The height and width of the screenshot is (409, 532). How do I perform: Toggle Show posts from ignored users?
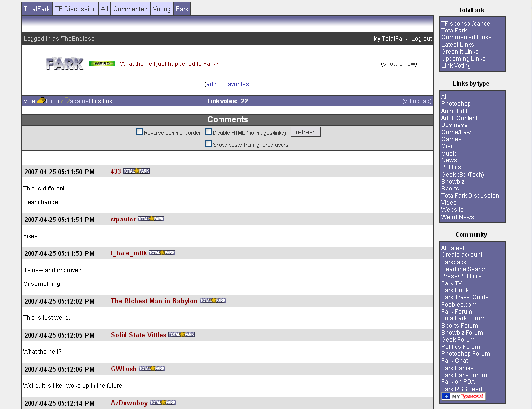(208, 144)
